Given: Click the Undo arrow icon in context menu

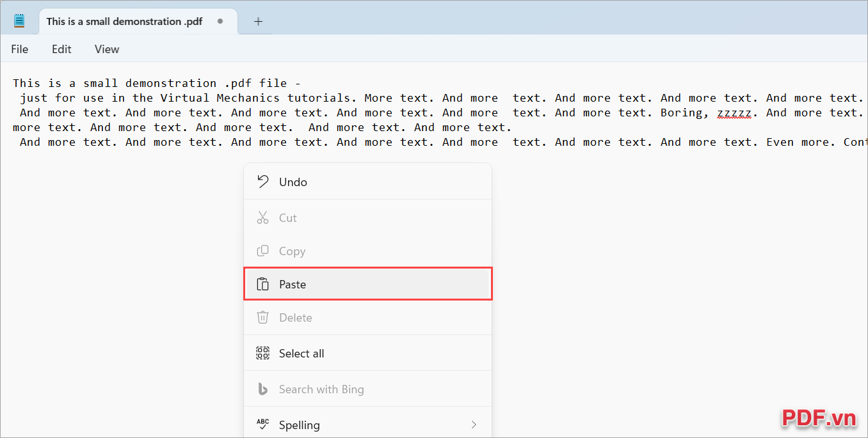Looking at the screenshot, I should [262, 182].
